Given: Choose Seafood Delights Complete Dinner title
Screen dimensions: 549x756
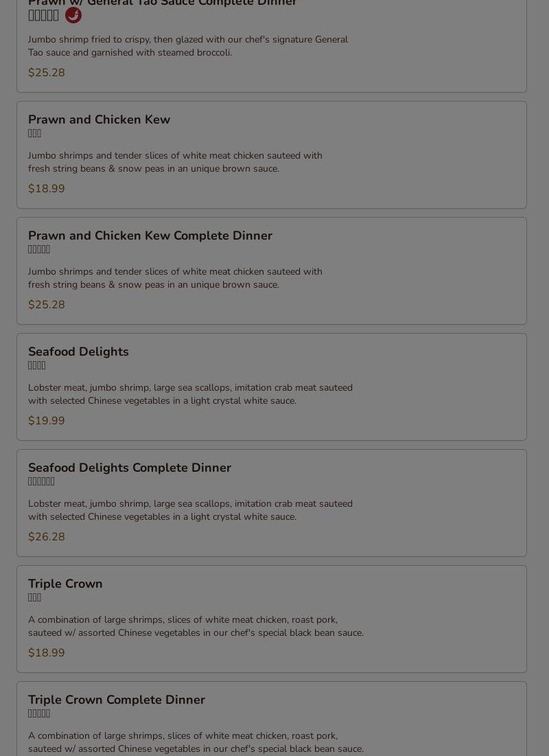Looking at the screenshot, I should (129, 468).
